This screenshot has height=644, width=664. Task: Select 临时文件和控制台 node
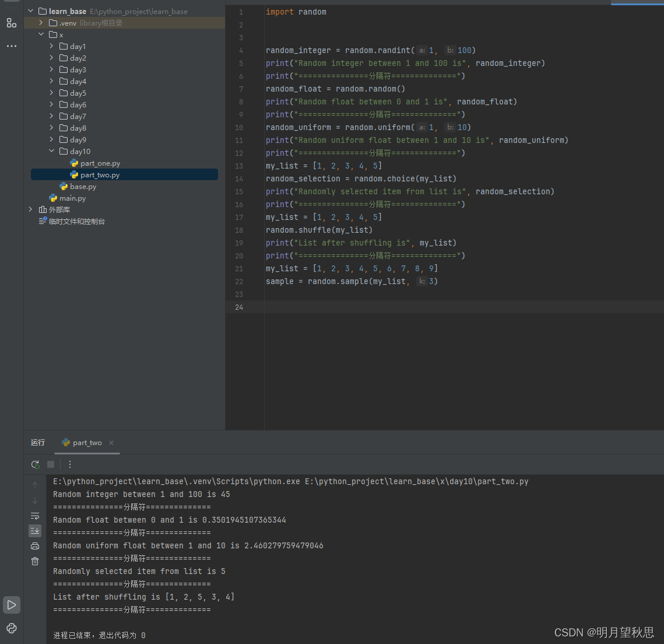point(72,221)
